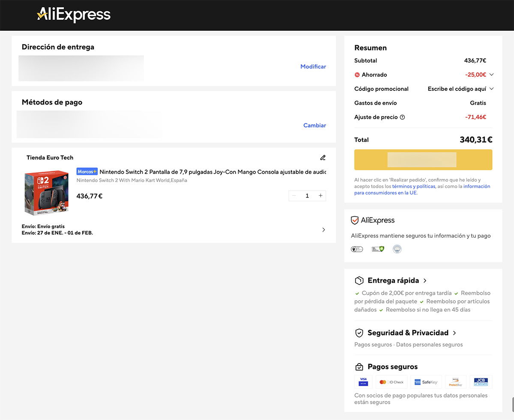Click the pencil edit icon for Tienda Euro Tech
Screen dimensions: 514x420
323,158
